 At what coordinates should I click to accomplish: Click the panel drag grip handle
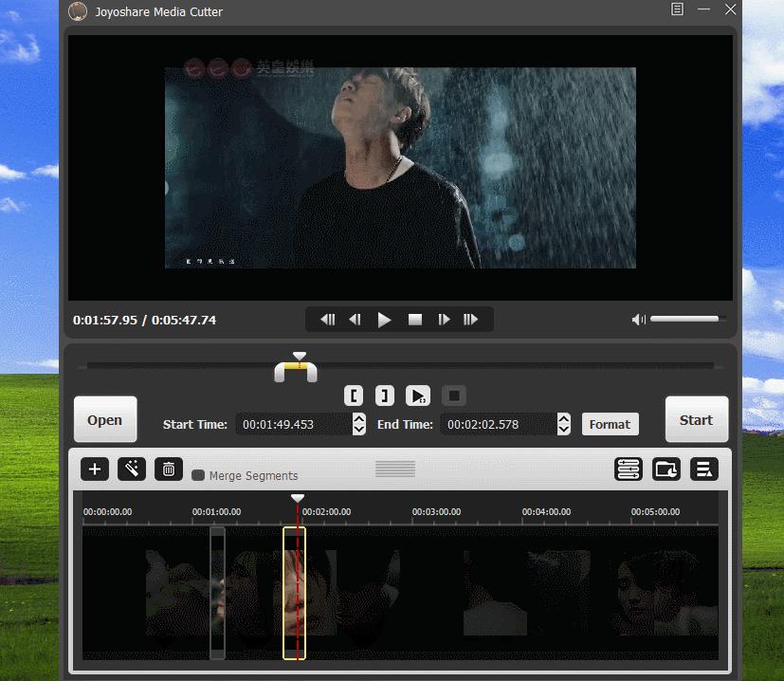395,469
